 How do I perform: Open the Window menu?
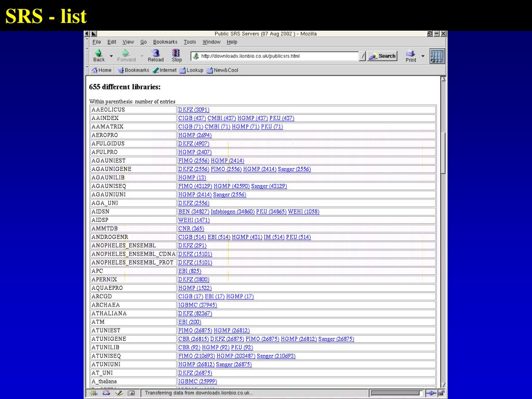point(211,42)
